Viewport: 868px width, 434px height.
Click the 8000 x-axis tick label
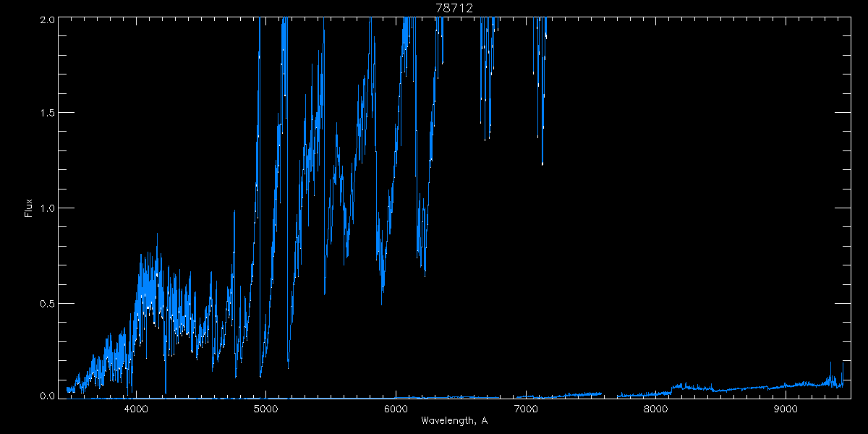coord(655,408)
